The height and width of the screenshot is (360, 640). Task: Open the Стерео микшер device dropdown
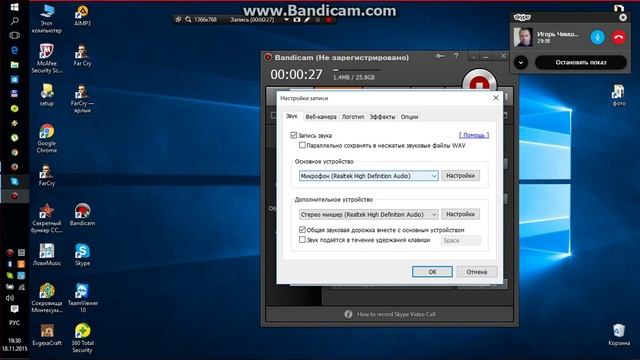tap(369, 214)
